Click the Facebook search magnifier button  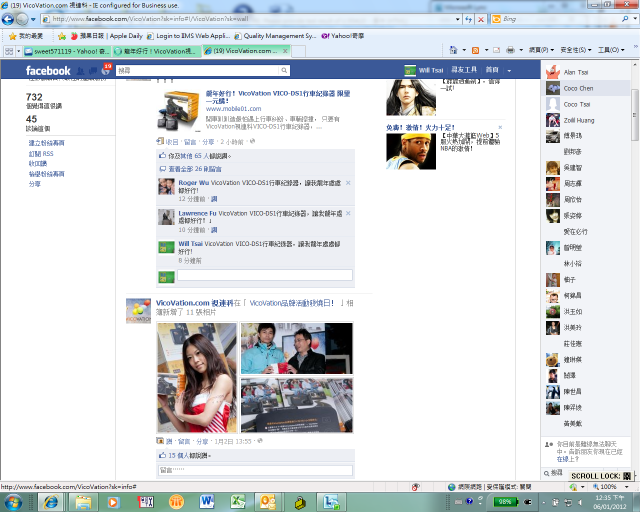tap(284, 71)
